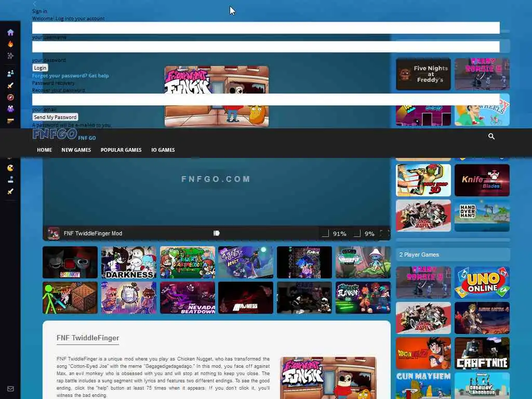Open the Gun Mayhem game thumbnail
Image resolution: width=532 pixels, height=399 pixels.
[x=423, y=386]
